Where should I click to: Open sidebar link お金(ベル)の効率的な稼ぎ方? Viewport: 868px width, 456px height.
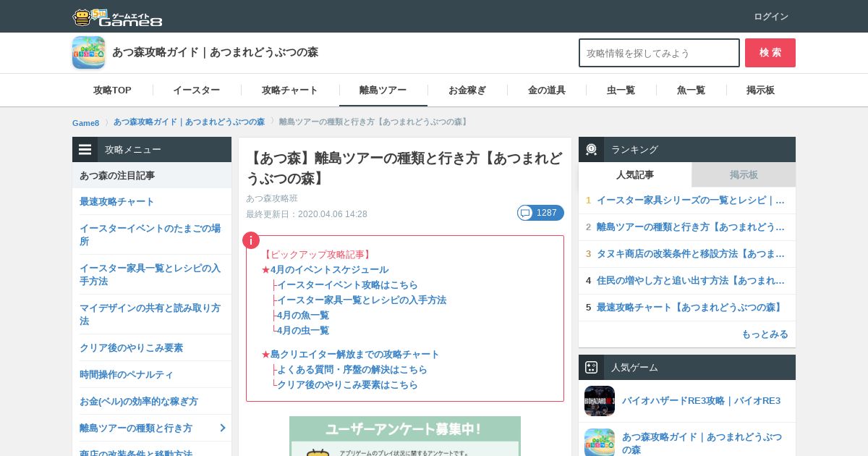[139, 402]
